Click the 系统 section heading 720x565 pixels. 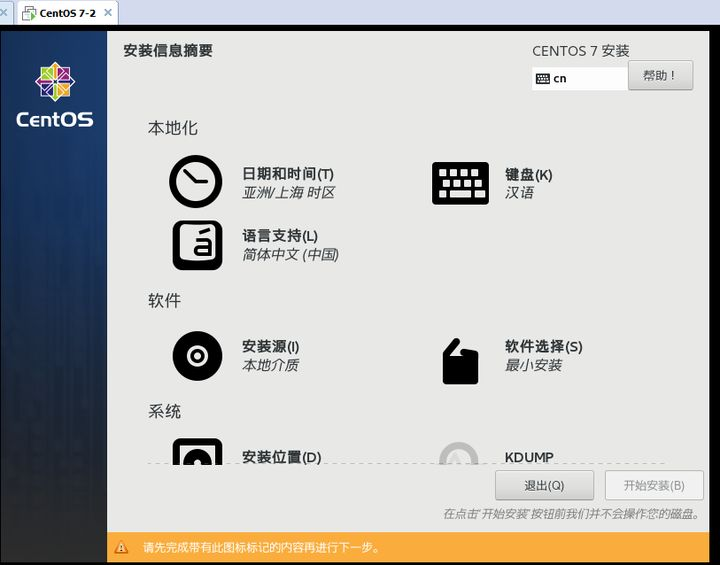click(164, 411)
